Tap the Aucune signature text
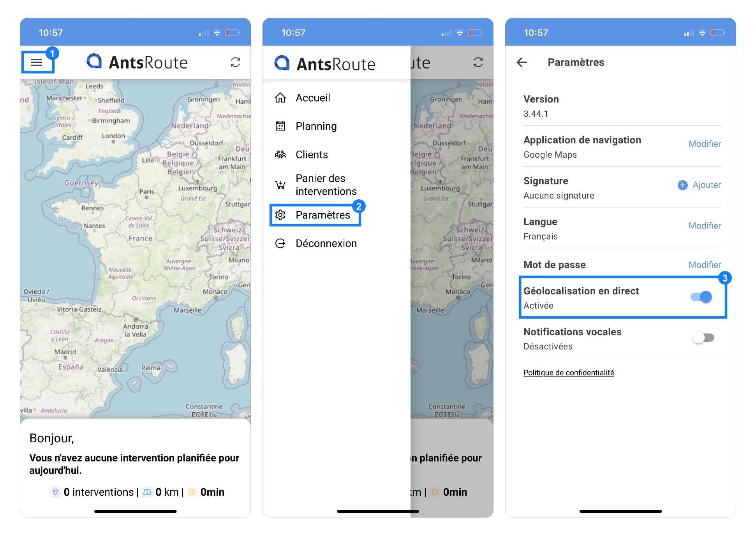 pos(559,196)
